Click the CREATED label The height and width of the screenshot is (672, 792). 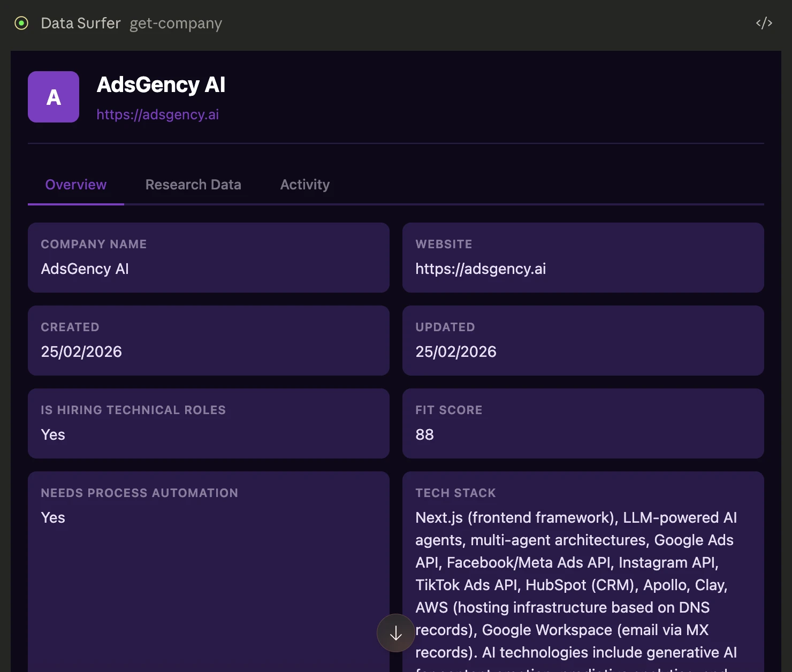(x=70, y=327)
